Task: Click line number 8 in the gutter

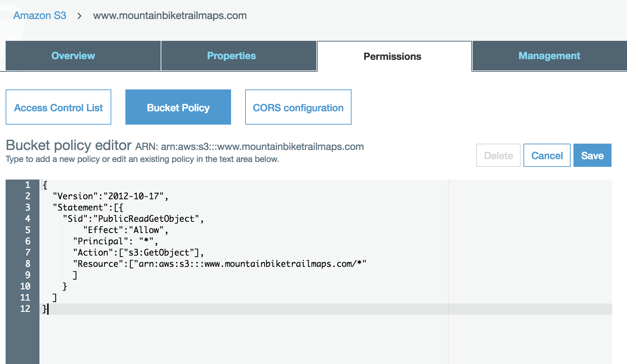Action: pyautogui.click(x=27, y=264)
